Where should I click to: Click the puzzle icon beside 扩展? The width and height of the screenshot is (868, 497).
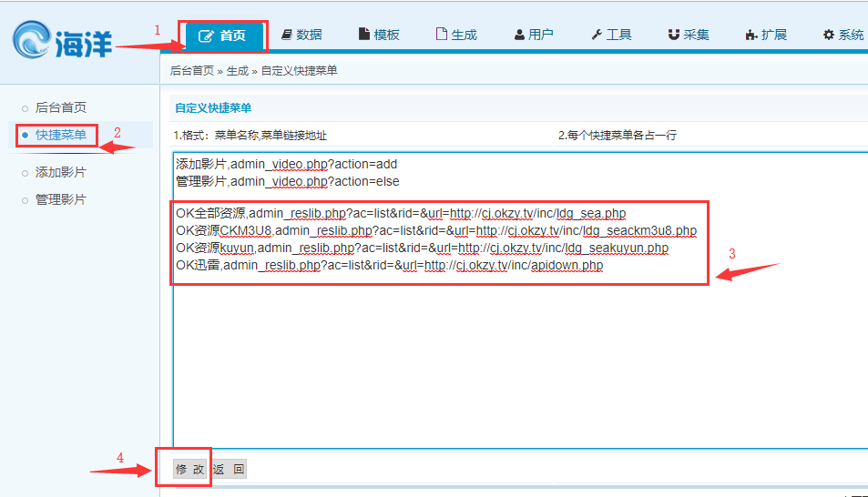[x=751, y=35]
